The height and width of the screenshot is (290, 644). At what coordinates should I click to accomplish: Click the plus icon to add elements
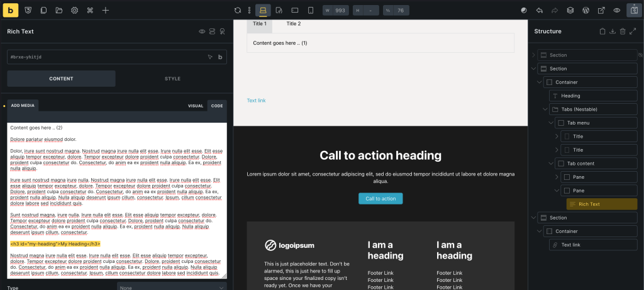point(106,10)
